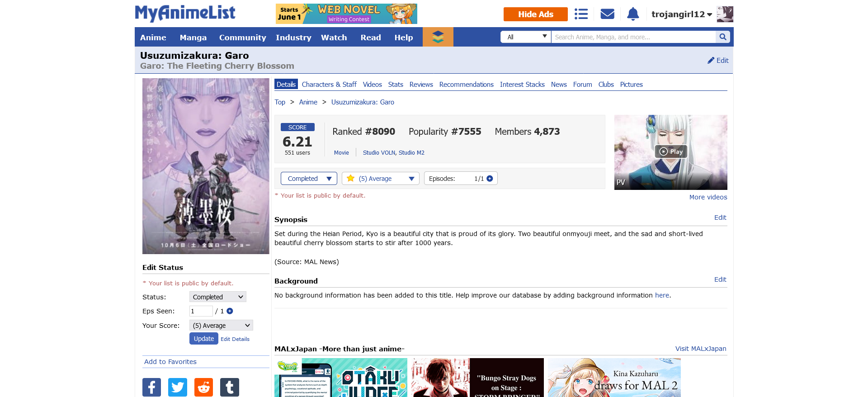Click the pencil Edit link beside title
Viewport: 868px width, 397px height.
(718, 61)
